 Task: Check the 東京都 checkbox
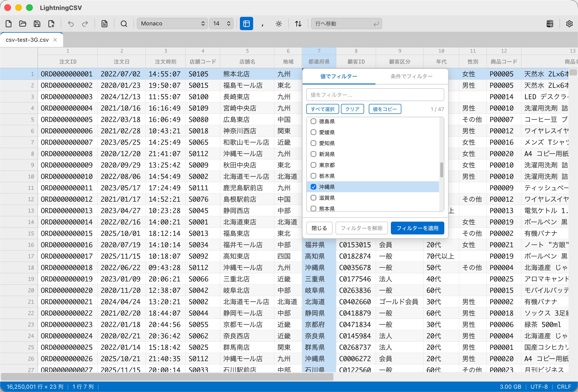(313, 165)
